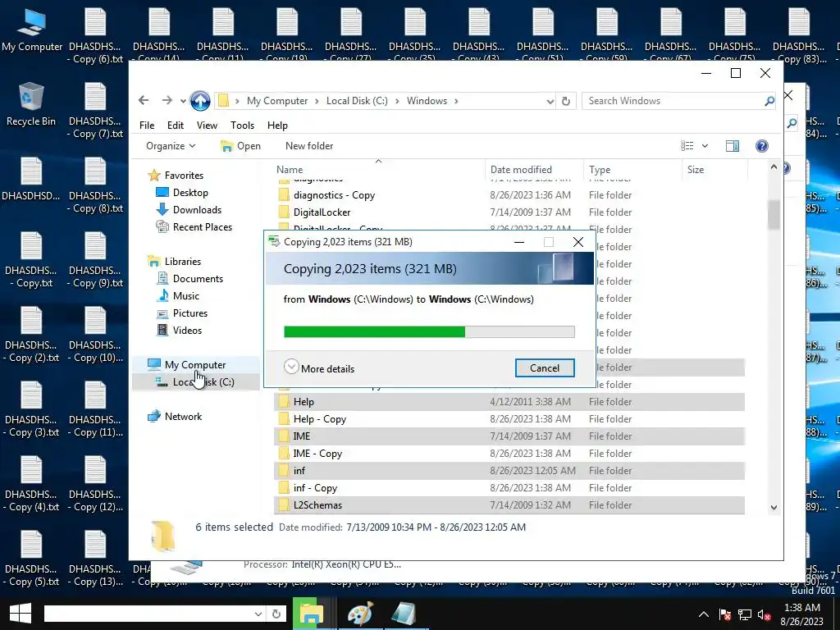Screen dimensions: 840x630
Task: Refresh the Windows folder view
Action: pyautogui.click(x=566, y=101)
